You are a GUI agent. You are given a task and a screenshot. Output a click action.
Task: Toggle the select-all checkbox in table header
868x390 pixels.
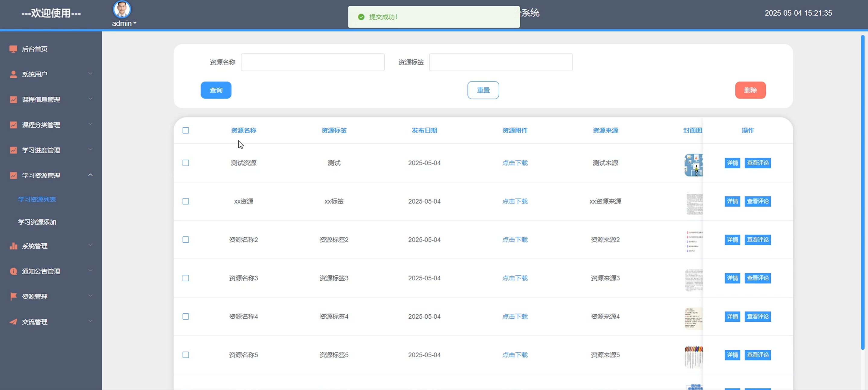coord(186,130)
